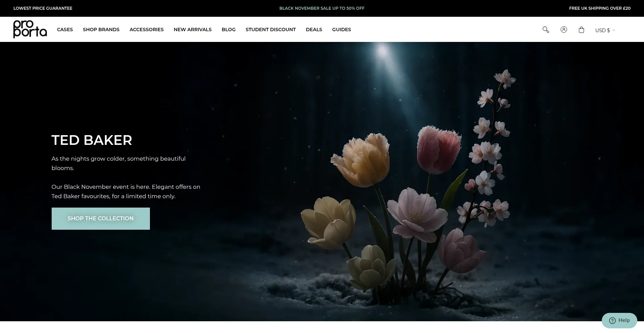Viewport: 644px width, 333px height.
Task: Go home via Proporta logo
Action: click(30, 29)
